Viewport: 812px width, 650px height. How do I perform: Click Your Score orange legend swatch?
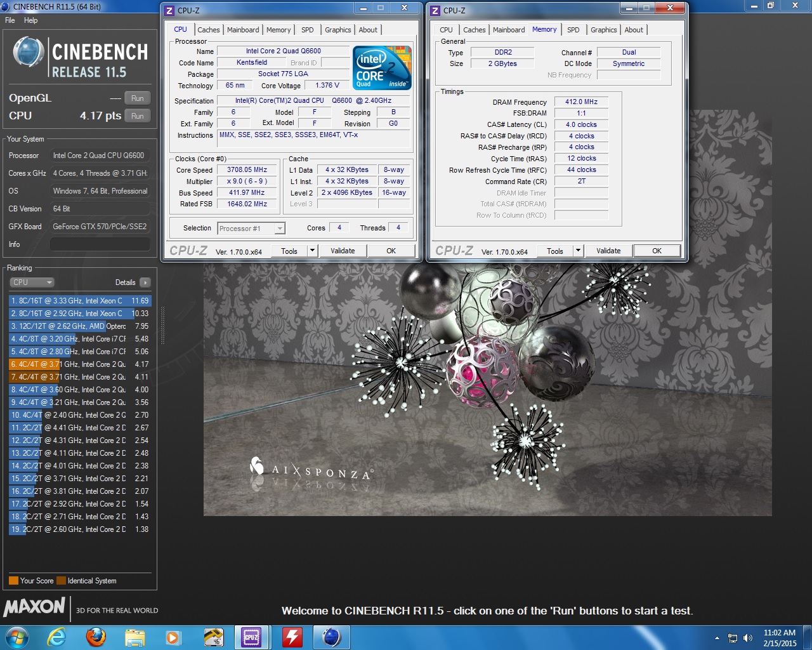click(x=13, y=581)
